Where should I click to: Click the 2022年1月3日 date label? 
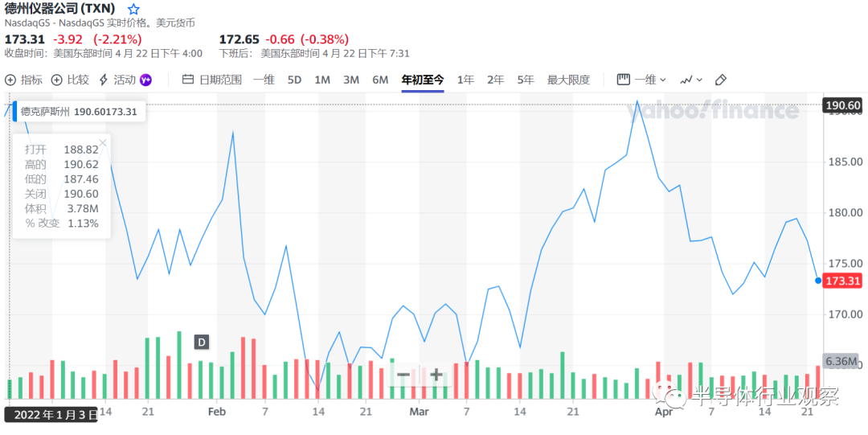coord(51,415)
